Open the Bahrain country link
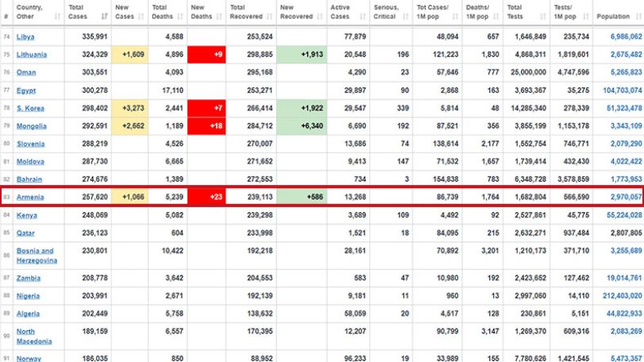The height and width of the screenshot is (362, 644). [x=29, y=179]
